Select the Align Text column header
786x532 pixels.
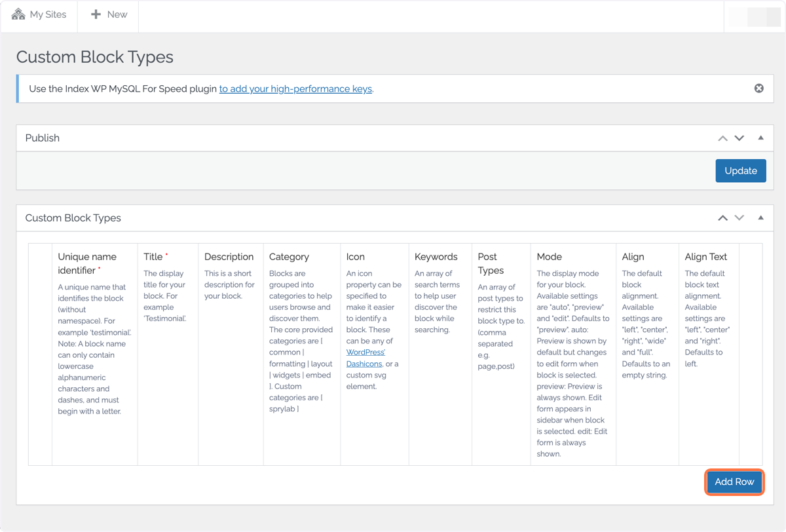[706, 257]
